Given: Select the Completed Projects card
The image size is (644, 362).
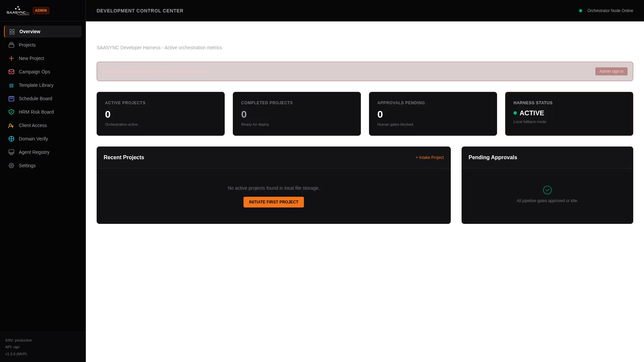Looking at the screenshot, I should click(x=297, y=114).
